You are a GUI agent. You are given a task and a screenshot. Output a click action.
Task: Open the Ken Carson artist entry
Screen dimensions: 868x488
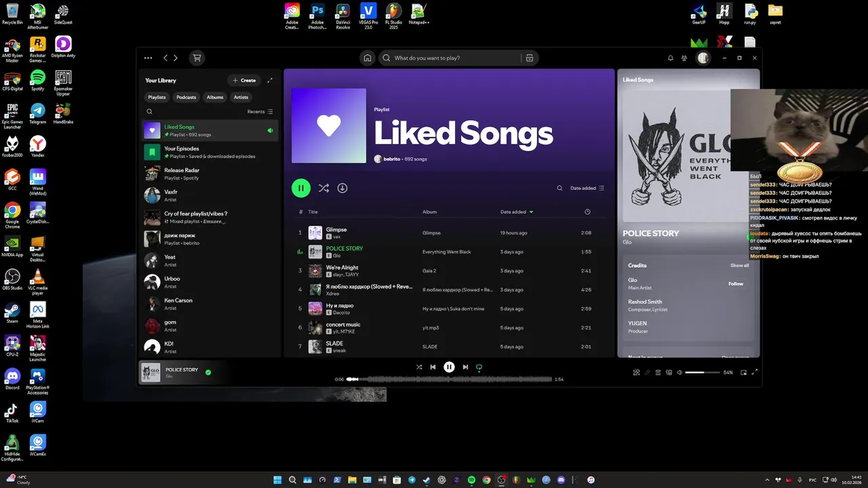pyautogui.click(x=210, y=304)
